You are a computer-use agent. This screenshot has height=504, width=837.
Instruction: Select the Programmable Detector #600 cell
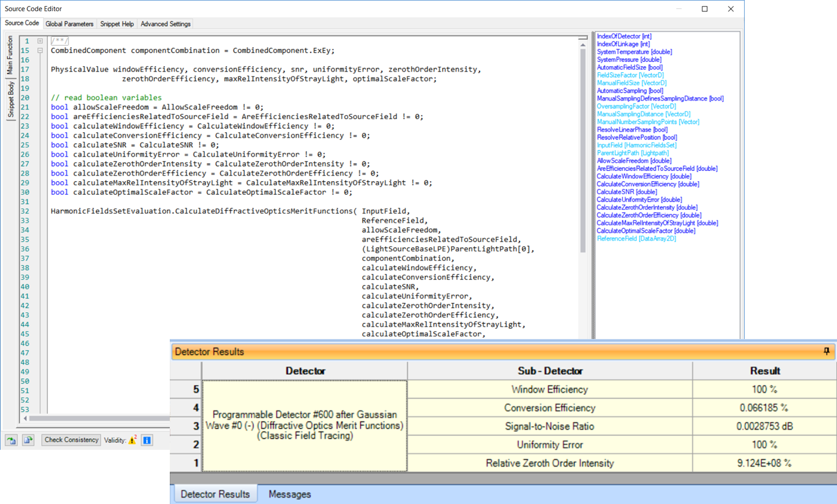pyautogui.click(x=305, y=426)
